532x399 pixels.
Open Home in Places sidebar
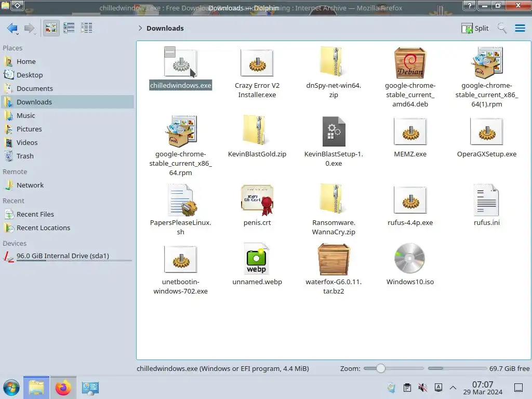point(67,61)
